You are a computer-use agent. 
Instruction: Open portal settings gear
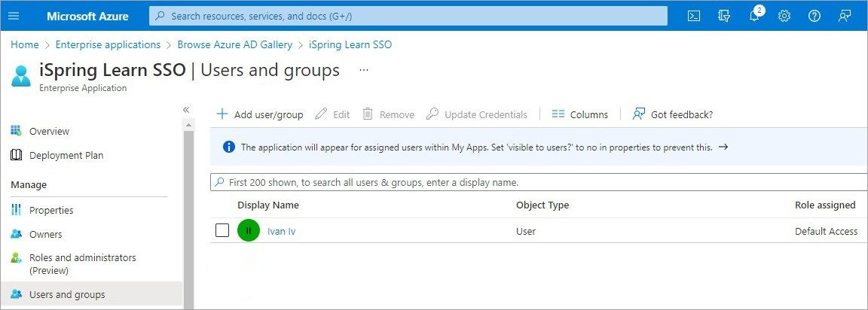coord(784,16)
